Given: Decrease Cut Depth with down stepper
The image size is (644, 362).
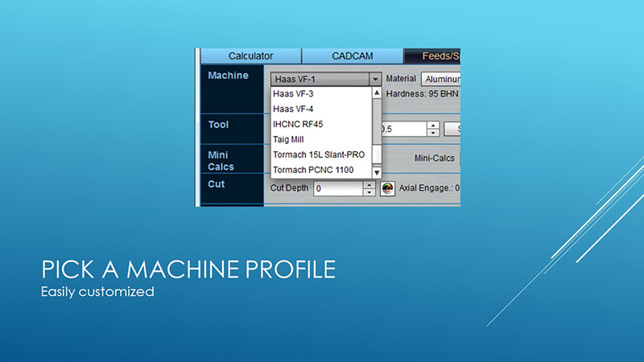Looking at the screenshot, I should tap(369, 193).
